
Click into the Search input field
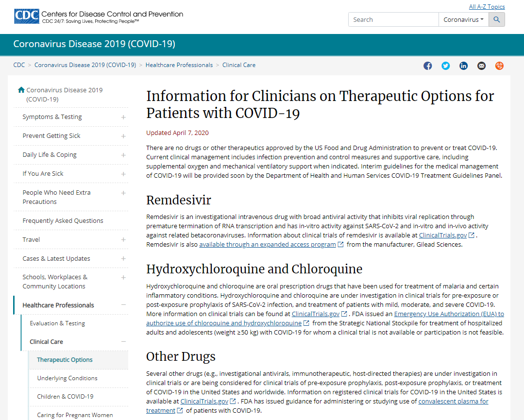point(393,19)
